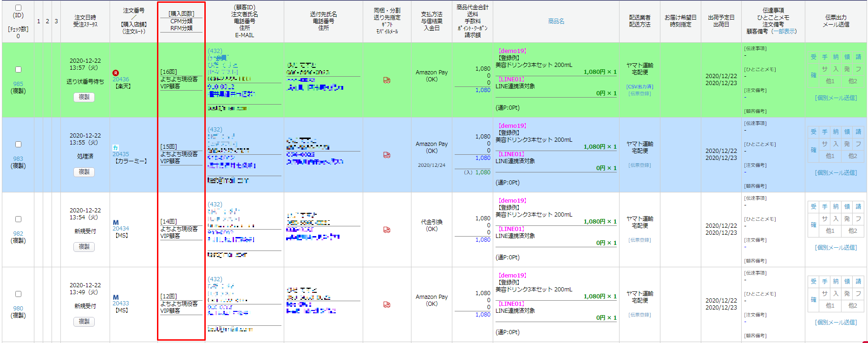Click the CSV出力済 link in the first row
The height and width of the screenshot is (343, 868).
(640, 86)
